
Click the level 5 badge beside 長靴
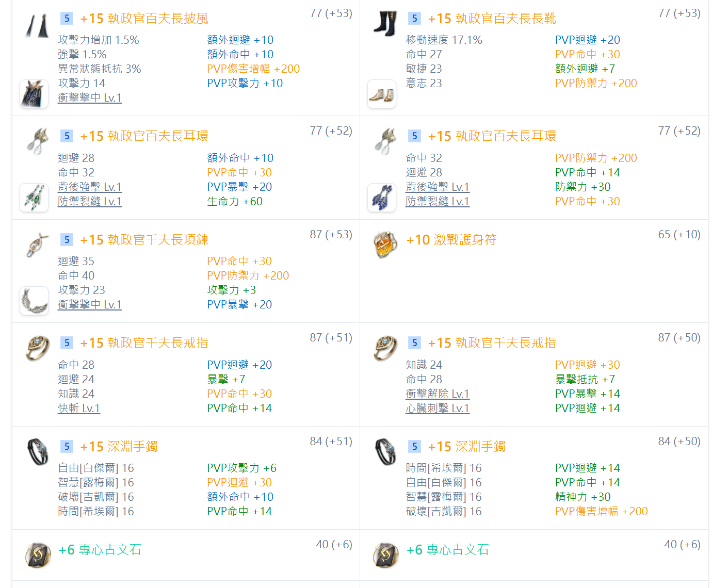point(414,19)
